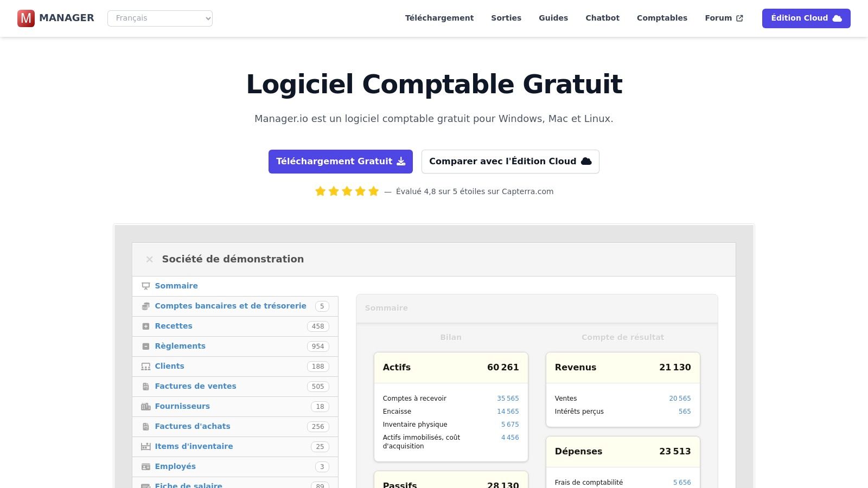Click the Sommaire panel header
The height and width of the screenshot is (488, 868).
pos(537,309)
